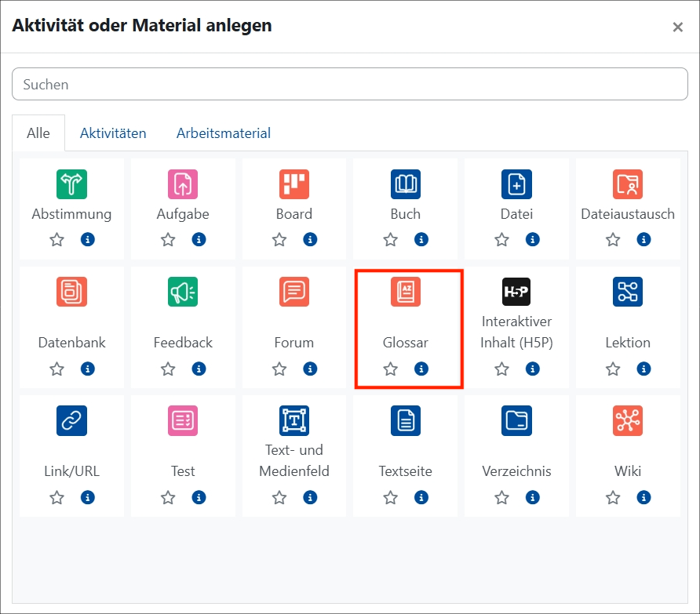Select the Glossar activity icon
The height and width of the screenshot is (614, 700).
[405, 292]
